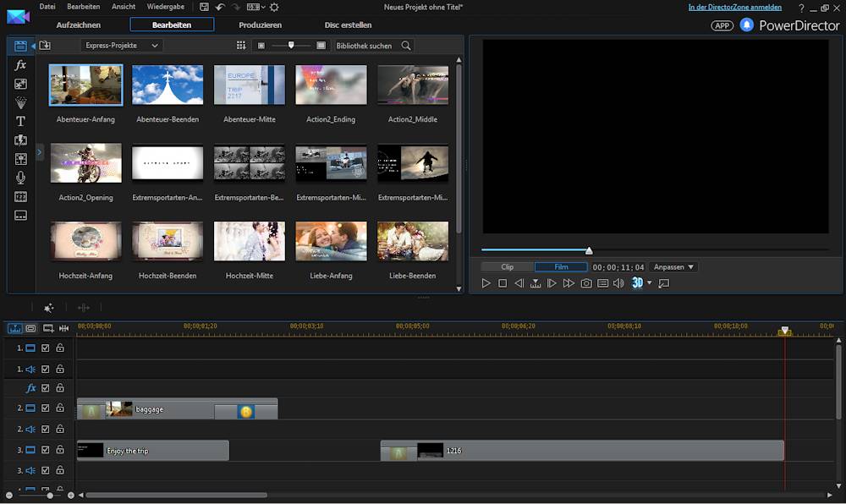Open the Effects room (fx) in sidebar
Screen dimensions: 846x504
pos(21,65)
